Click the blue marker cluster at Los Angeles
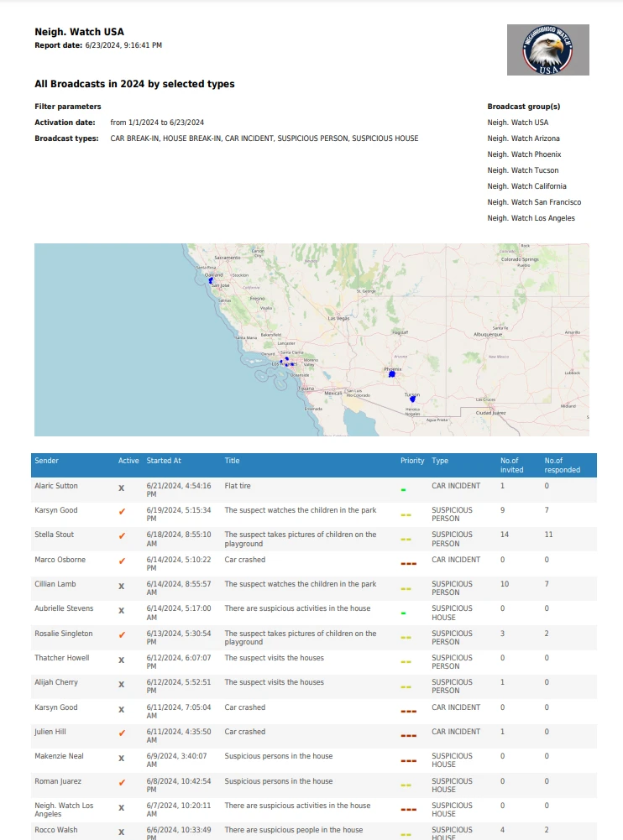This screenshot has width=623, height=840. (286, 361)
